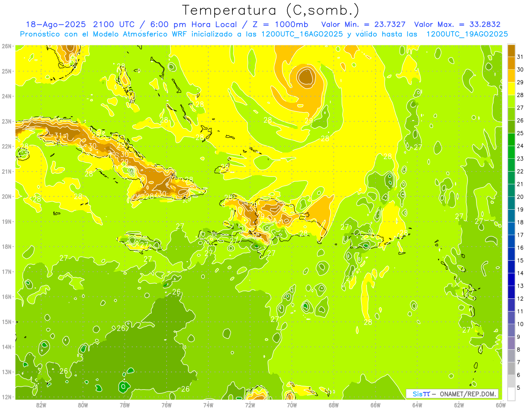The height and width of the screenshot is (411, 532).
Task: Click the "Valor Min. = 23.7327" readout
Action: (364, 25)
